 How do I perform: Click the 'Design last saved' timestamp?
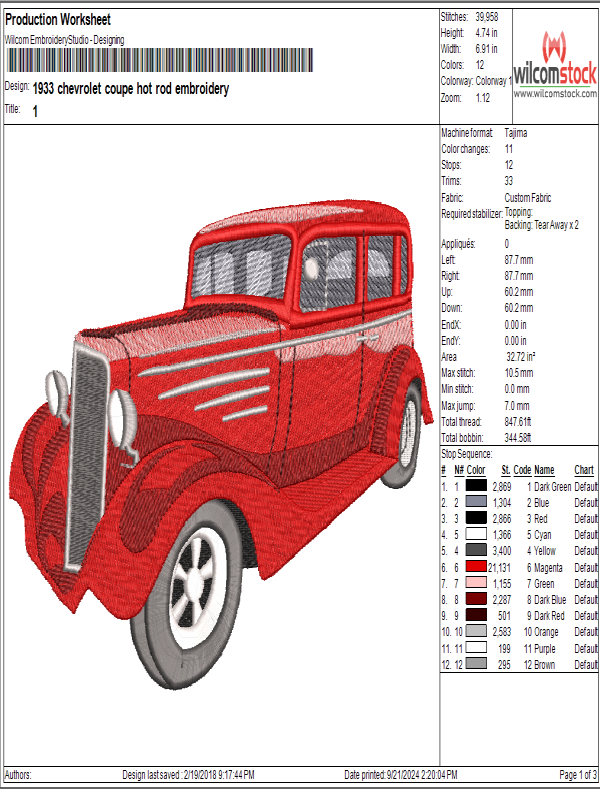point(188,775)
